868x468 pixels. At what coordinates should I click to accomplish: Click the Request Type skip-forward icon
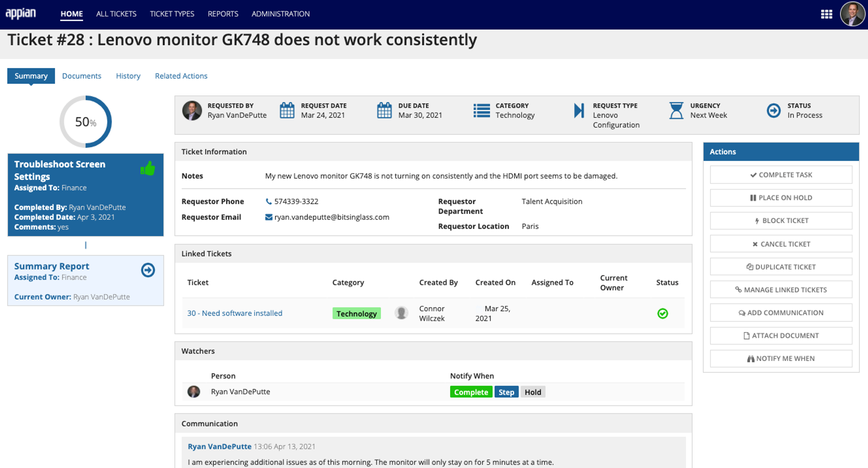(x=579, y=110)
